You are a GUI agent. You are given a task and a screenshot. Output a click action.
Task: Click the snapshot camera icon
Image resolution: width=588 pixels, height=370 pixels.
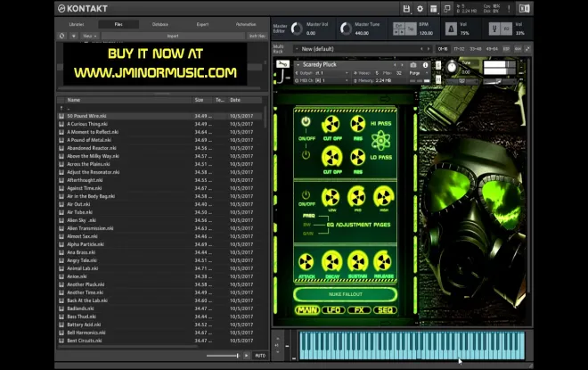pos(412,65)
